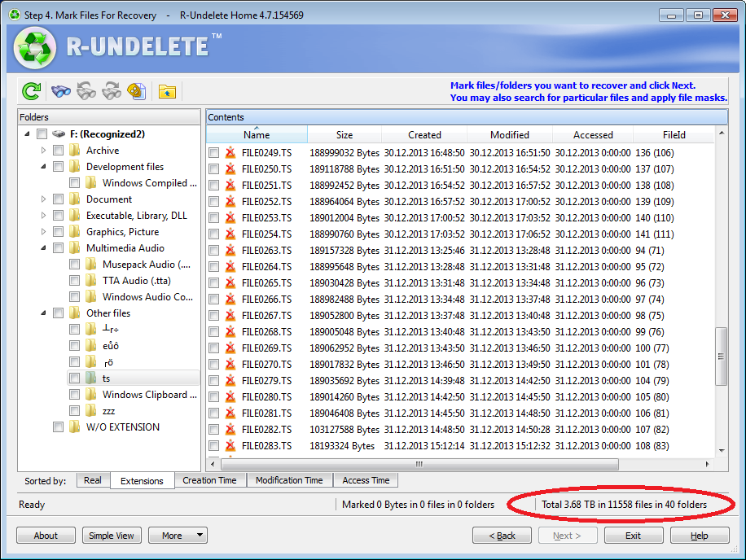Open Find files with blue binoculars icon
Image resolution: width=746 pixels, height=560 pixels.
pyautogui.click(x=61, y=91)
